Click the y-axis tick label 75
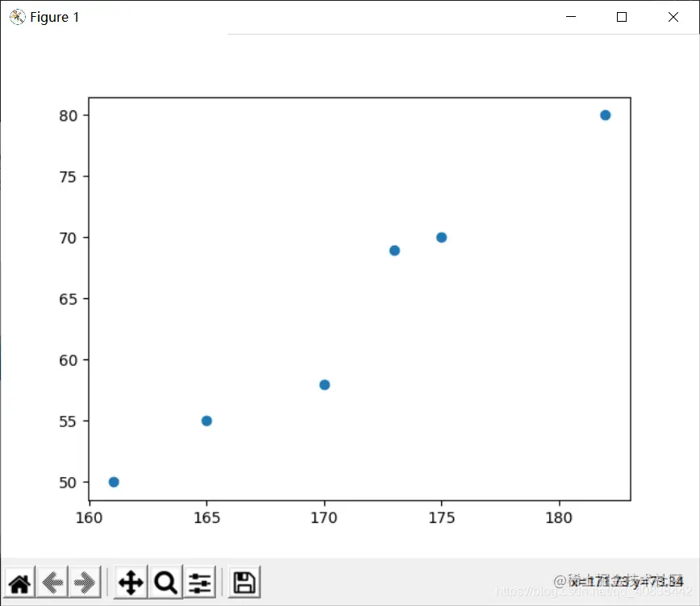The image size is (700, 606). [x=68, y=176]
